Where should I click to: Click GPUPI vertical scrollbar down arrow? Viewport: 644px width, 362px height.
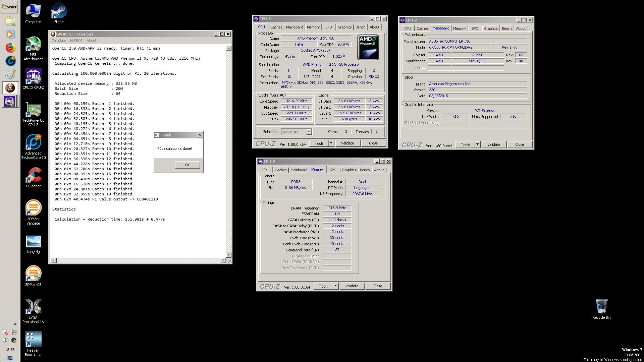pos(229,255)
